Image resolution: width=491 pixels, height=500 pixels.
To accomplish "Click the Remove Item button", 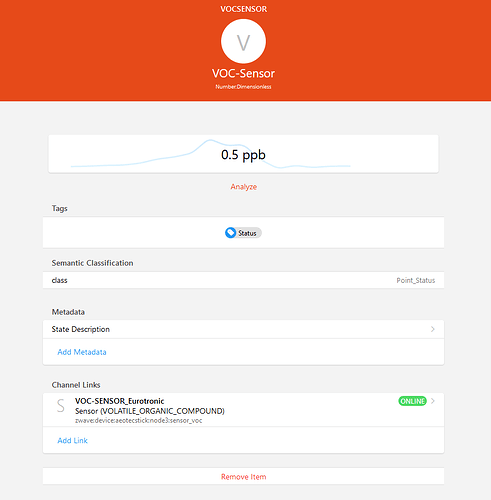I will coord(243,477).
